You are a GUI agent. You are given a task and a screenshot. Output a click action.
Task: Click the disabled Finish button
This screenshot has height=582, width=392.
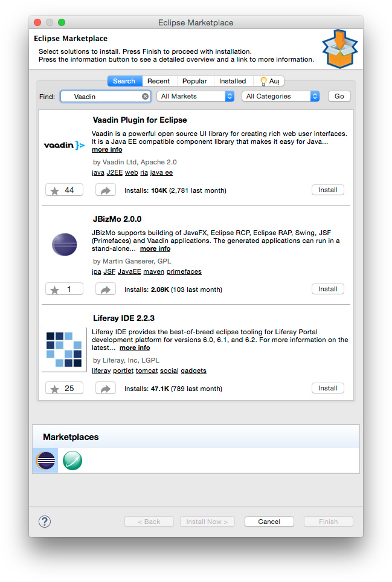click(x=329, y=522)
